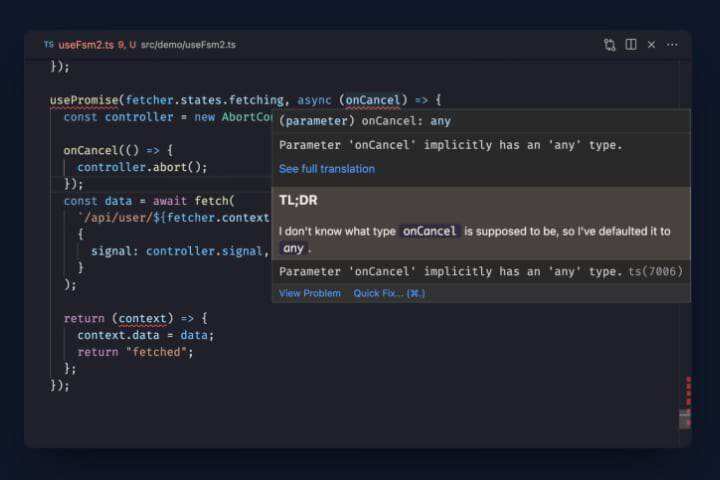Click the TS file type icon in tab

pos(48,45)
